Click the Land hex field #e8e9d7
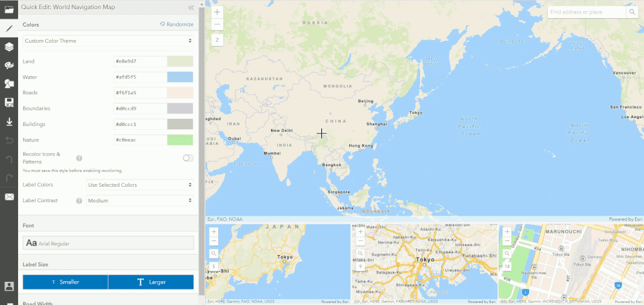 click(x=141, y=61)
